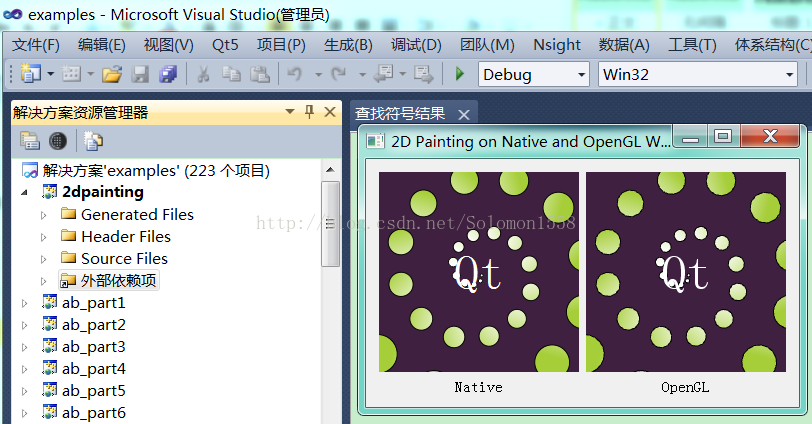Open the 生成(B) menu
The image size is (812, 424).
348,45
